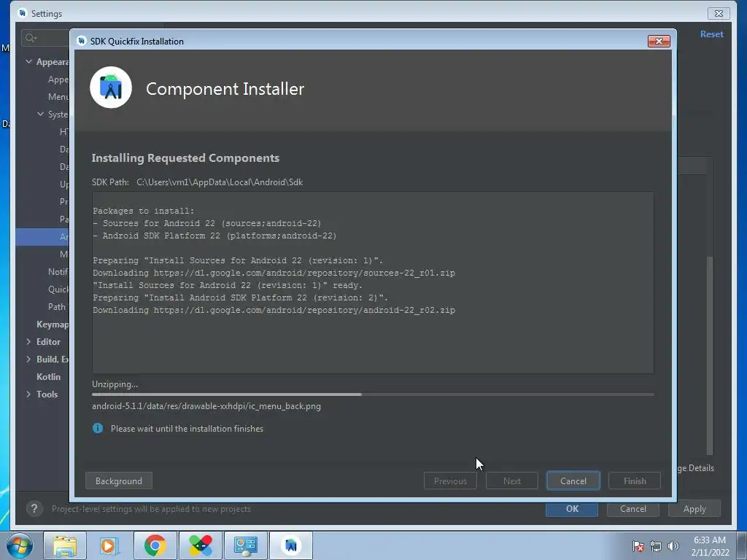Screen dimensions: 747x560
Task: Collapse the System Settings tree node
Action: 41,114
